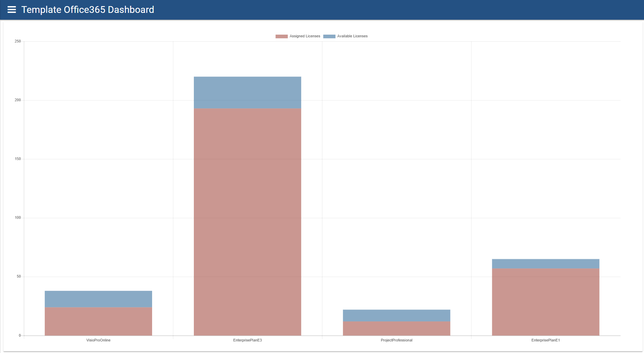
Task: Click the 200 y-axis value
Action: pyautogui.click(x=18, y=100)
